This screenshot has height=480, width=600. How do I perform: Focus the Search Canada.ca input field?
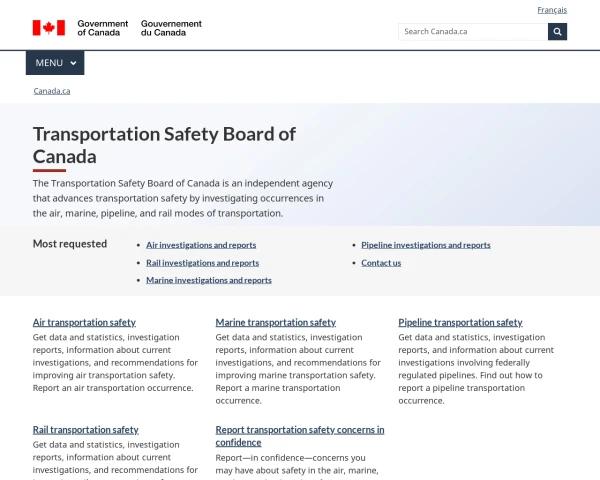[472, 31]
